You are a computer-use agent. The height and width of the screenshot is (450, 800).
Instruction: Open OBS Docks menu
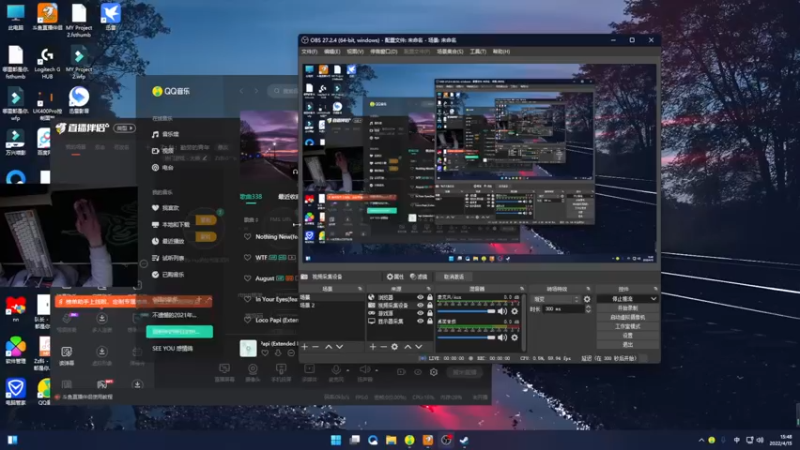pyautogui.click(x=384, y=52)
